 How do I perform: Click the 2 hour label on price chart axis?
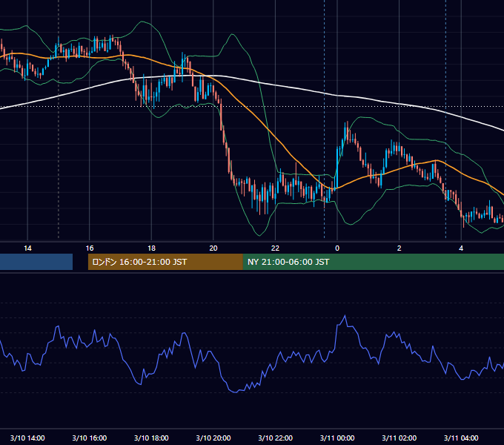(x=399, y=248)
